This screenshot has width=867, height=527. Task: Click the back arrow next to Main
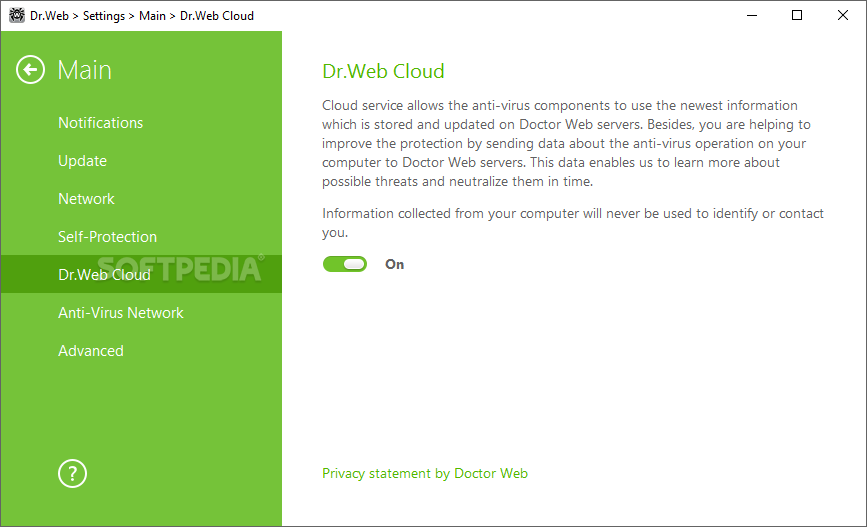[31, 70]
